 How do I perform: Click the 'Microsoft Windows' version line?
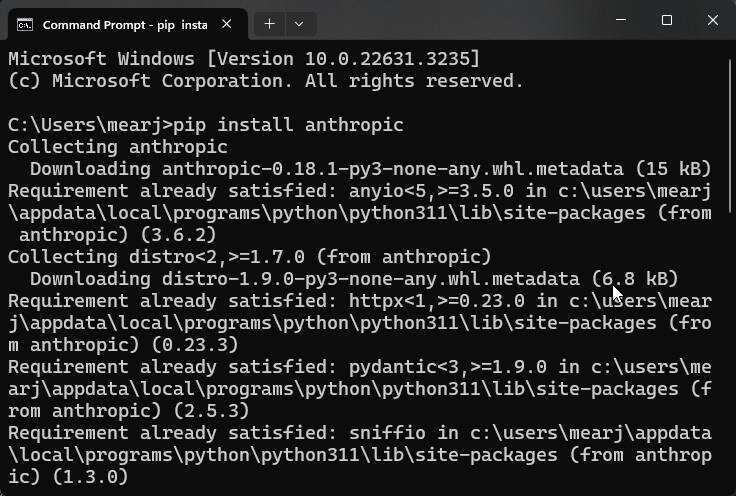tap(244, 59)
